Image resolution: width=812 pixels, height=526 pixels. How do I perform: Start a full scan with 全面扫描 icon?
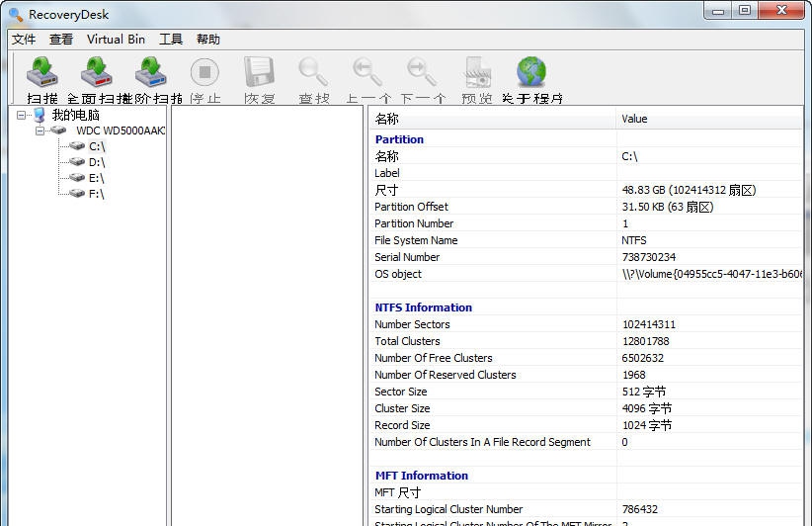[x=97, y=75]
